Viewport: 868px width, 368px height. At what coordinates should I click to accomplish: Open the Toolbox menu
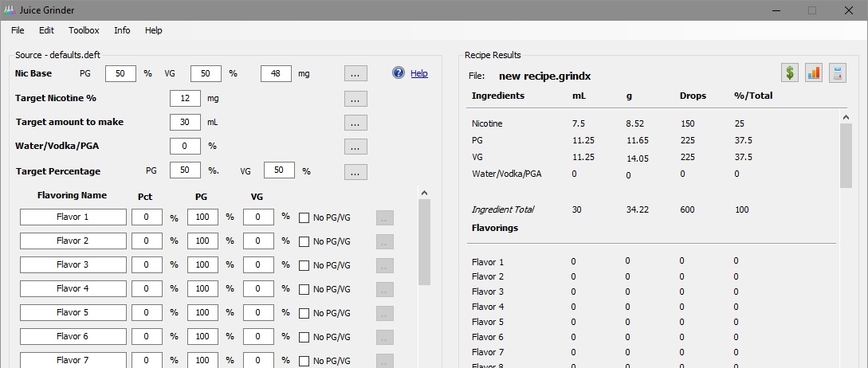84,30
